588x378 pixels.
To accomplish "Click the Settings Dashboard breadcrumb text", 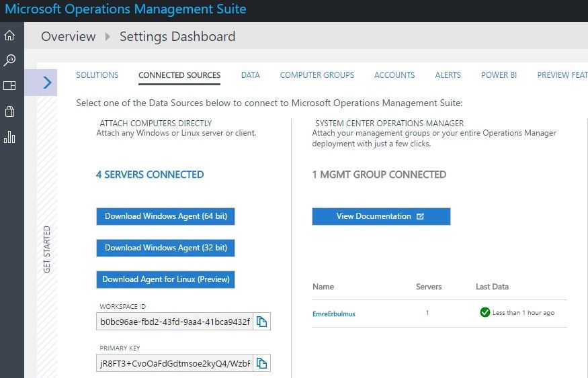I will [177, 36].
